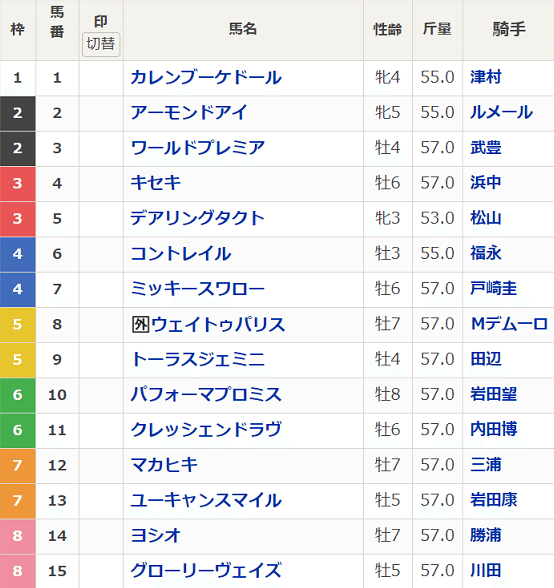View デアリングタクト horse profile

click(197, 218)
